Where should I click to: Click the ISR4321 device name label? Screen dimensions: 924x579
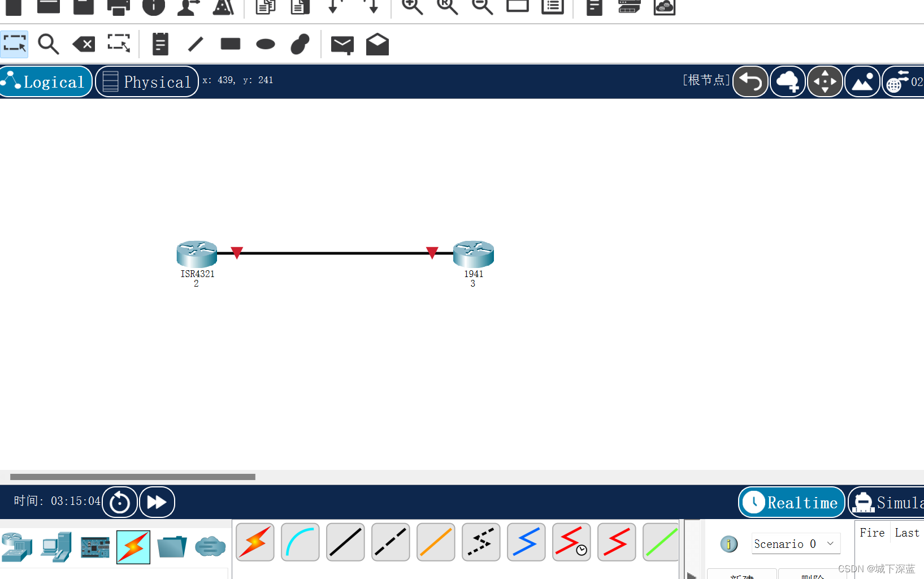tap(197, 274)
